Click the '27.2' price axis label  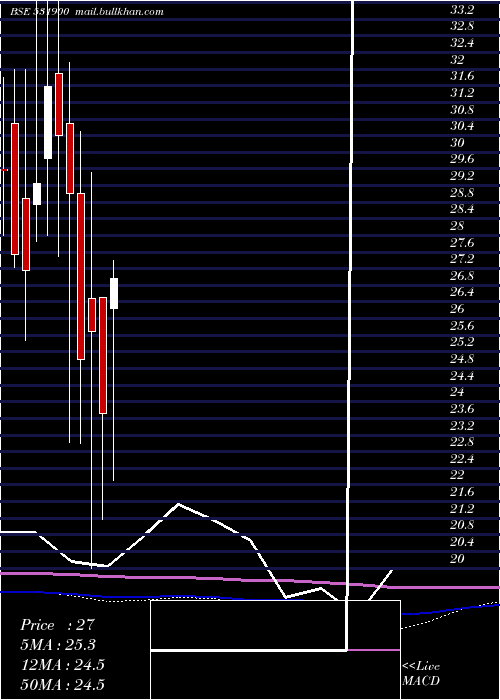click(x=462, y=260)
